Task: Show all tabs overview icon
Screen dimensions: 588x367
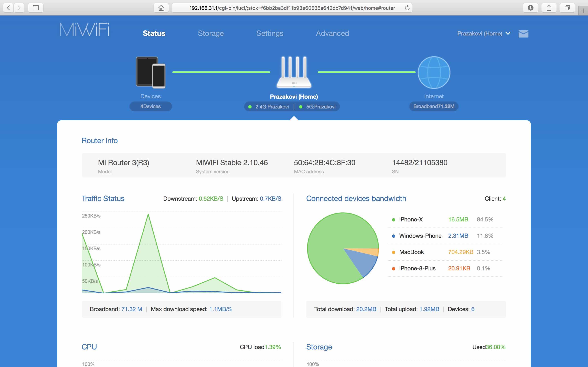Action: [567, 8]
